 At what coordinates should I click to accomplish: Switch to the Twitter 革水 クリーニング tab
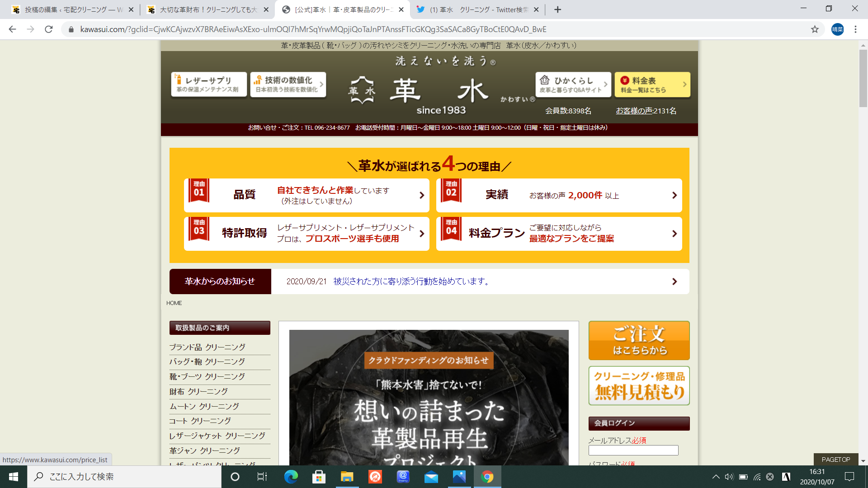click(477, 9)
